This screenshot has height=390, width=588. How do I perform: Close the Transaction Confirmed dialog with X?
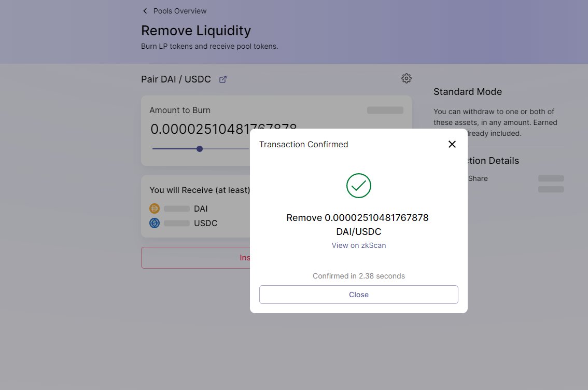click(x=452, y=144)
